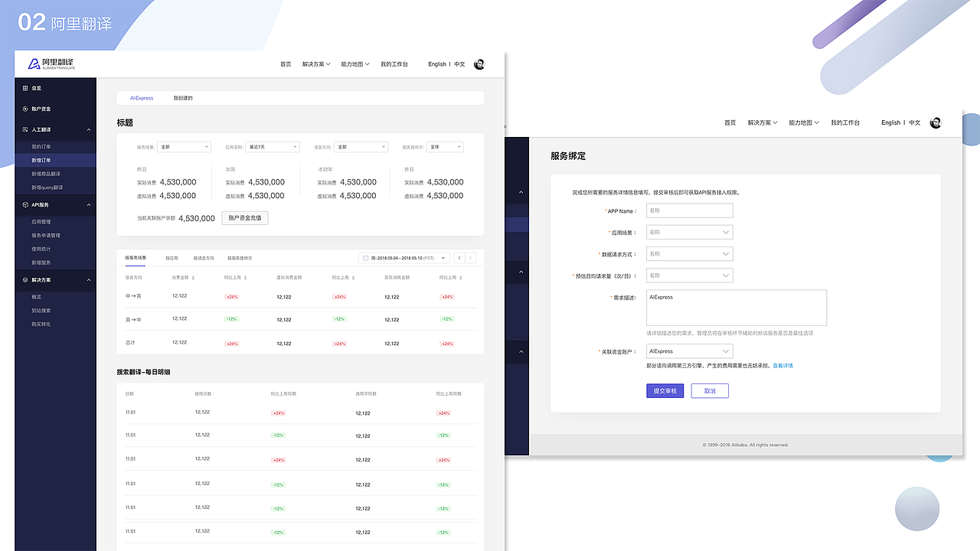Screen dimensions: 980x551
Task: Open the 语言方向 filter dropdown
Action: click(x=360, y=147)
